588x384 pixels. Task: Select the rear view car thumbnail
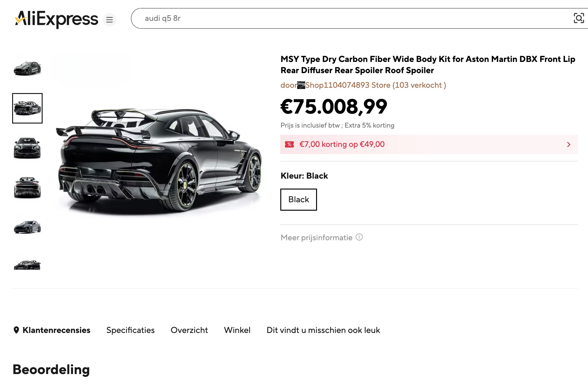27,188
